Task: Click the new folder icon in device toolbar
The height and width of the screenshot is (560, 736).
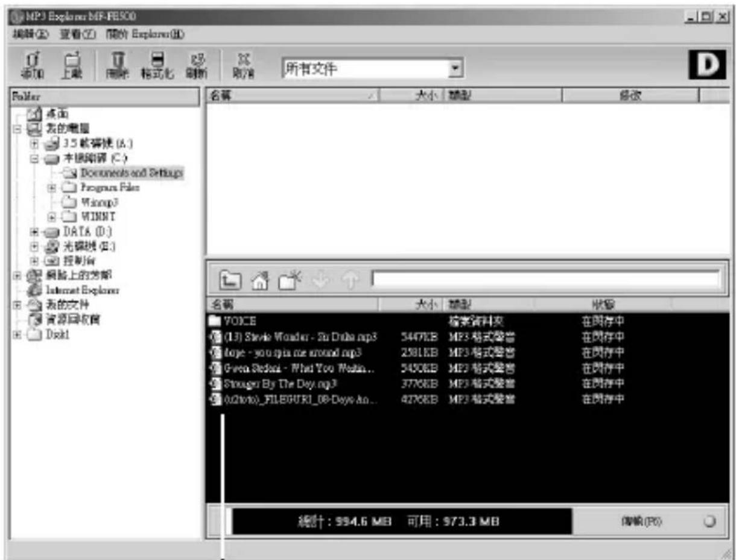Action: [x=290, y=279]
